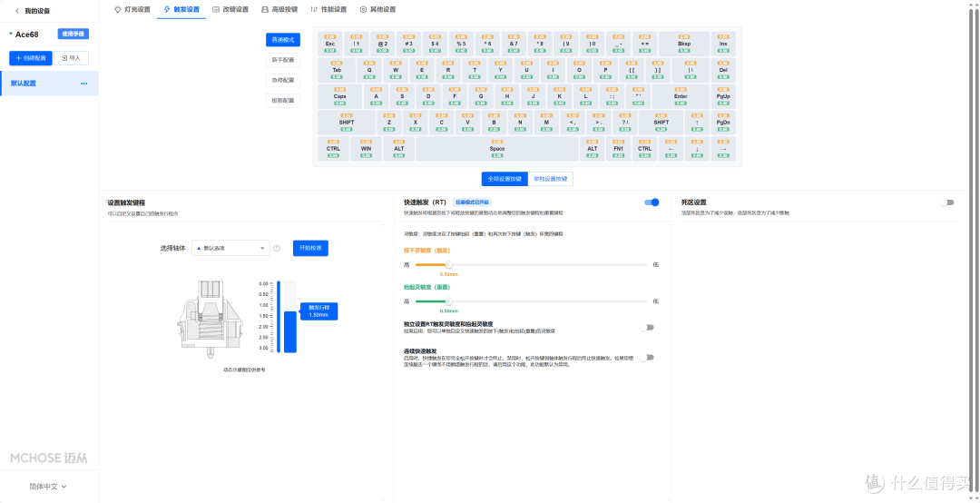Open the three-dot menu for 默认配置
Viewport: 980px width, 503px height.
pyautogui.click(x=83, y=84)
